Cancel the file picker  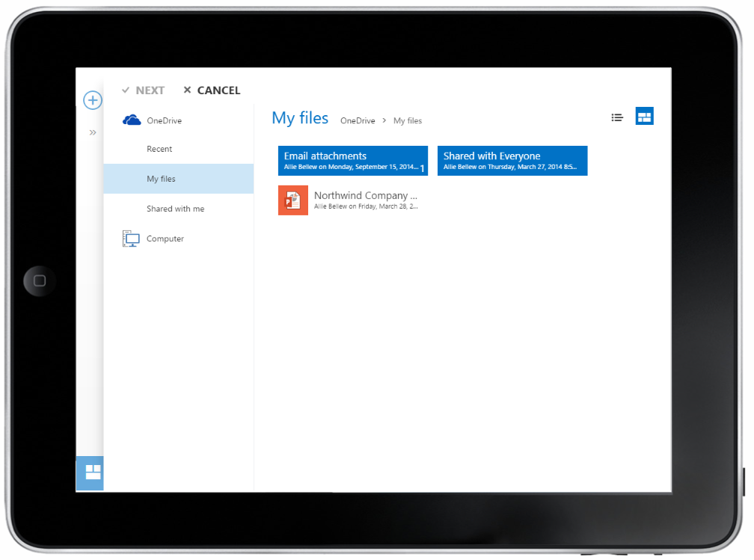(x=218, y=90)
